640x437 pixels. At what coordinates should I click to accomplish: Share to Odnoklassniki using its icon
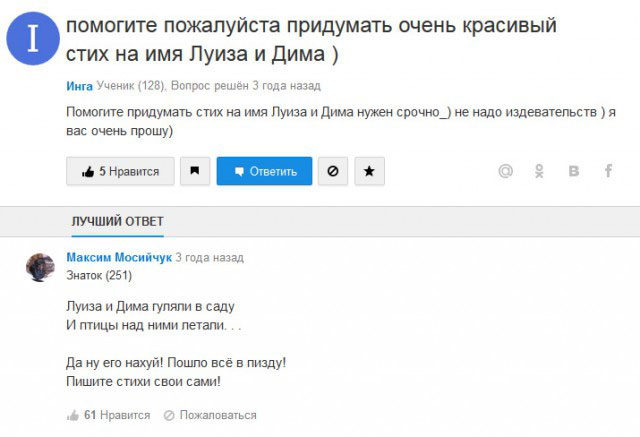point(540,171)
